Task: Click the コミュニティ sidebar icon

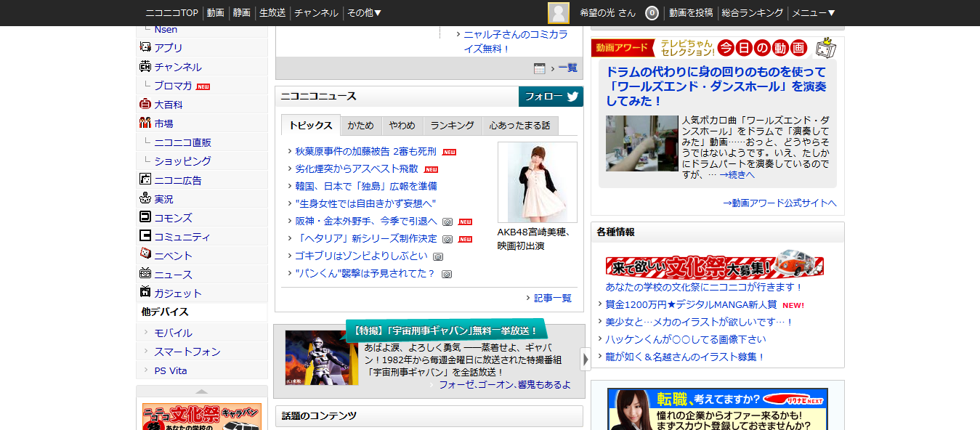Action: point(145,236)
